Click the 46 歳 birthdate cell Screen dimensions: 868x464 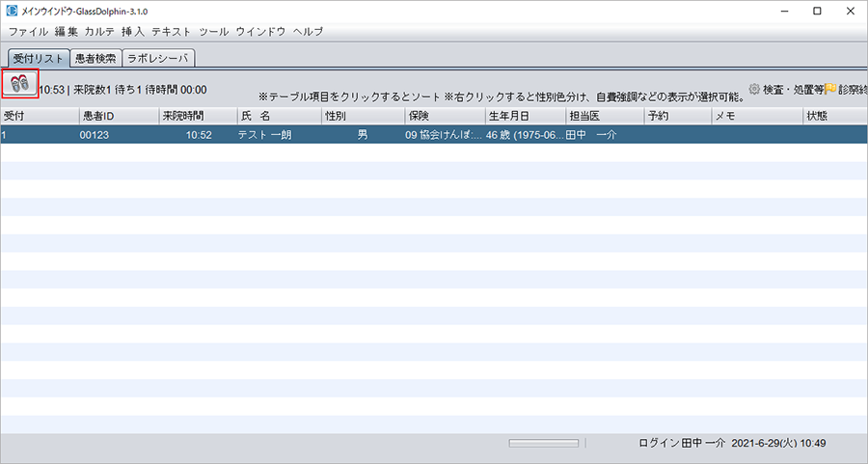tap(526, 134)
